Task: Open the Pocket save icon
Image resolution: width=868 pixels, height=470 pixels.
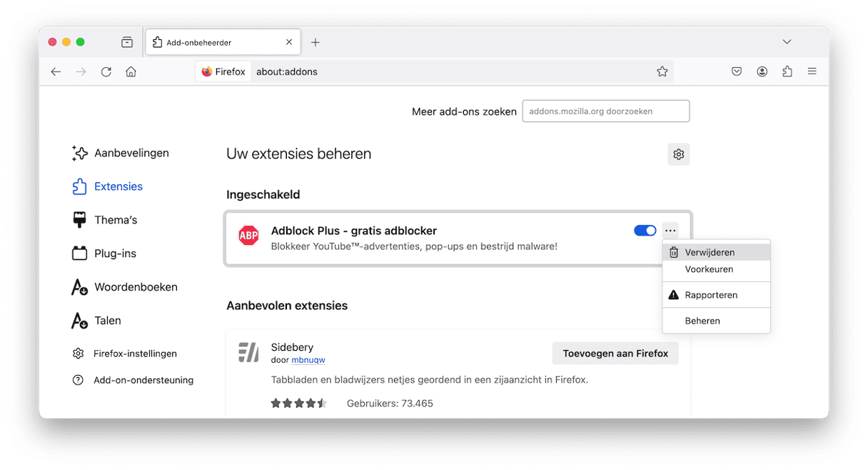Action: pos(737,71)
